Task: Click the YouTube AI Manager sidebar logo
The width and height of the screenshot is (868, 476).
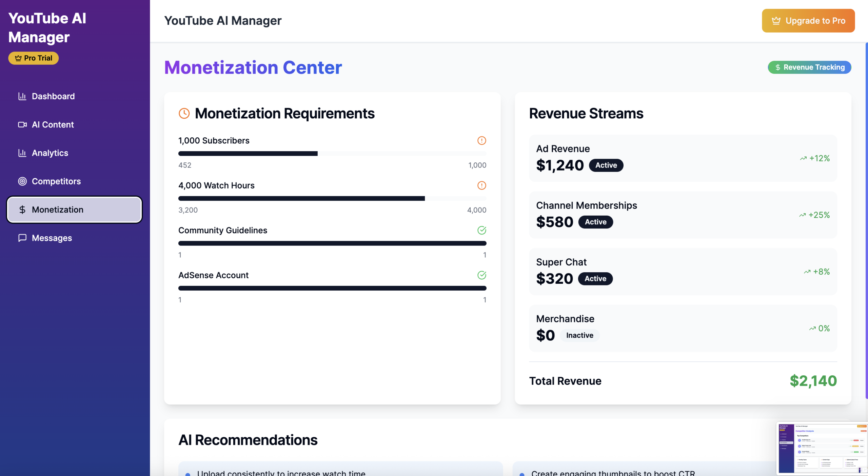Action: 47,27
